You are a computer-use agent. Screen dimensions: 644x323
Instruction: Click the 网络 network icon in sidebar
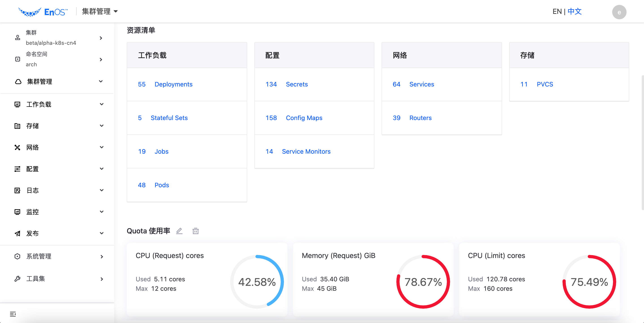click(17, 147)
